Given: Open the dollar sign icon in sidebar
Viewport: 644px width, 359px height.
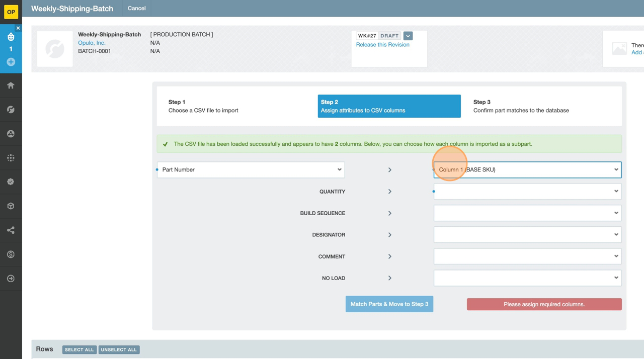Looking at the screenshot, I should click(x=11, y=254).
